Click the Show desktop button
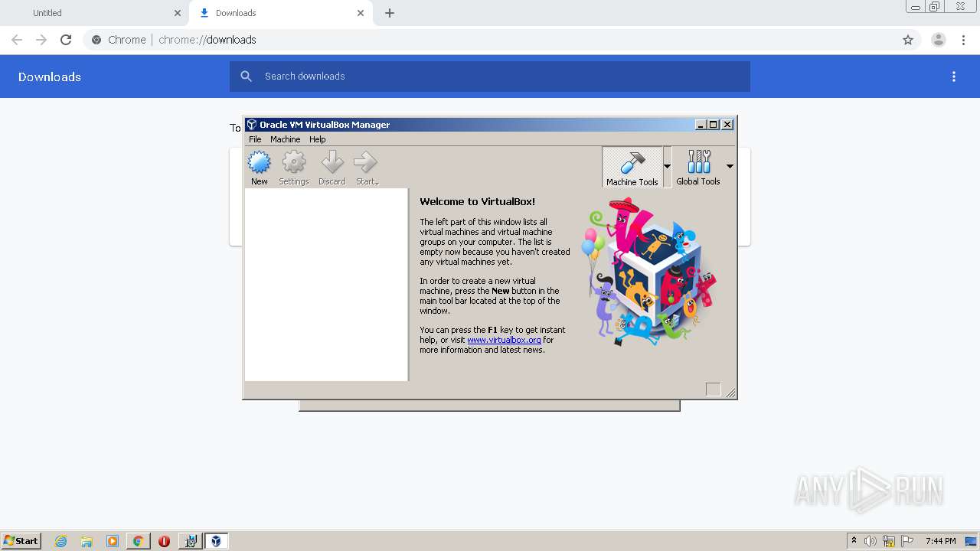Screen dimensions: 980x551 coord(972,541)
